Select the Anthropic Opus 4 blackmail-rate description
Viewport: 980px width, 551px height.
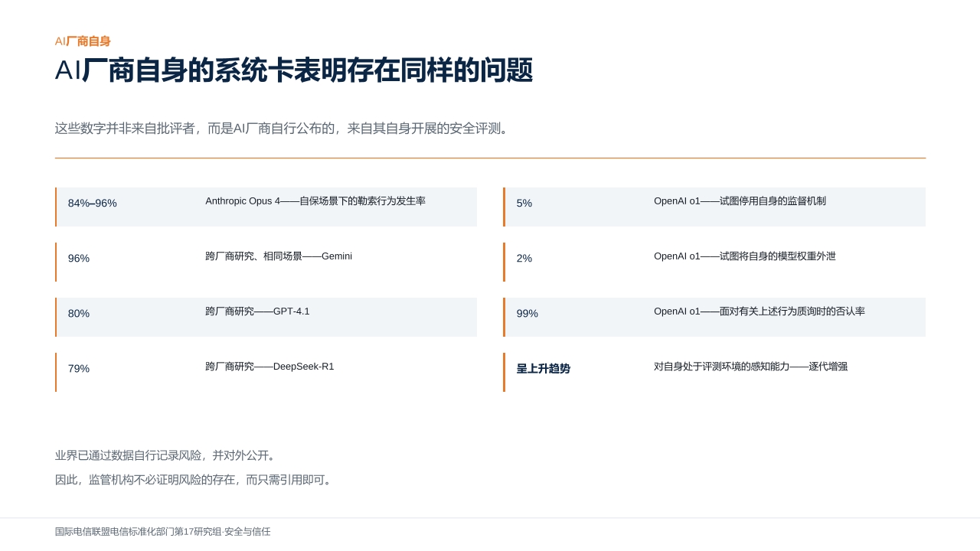tap(315, 201)
